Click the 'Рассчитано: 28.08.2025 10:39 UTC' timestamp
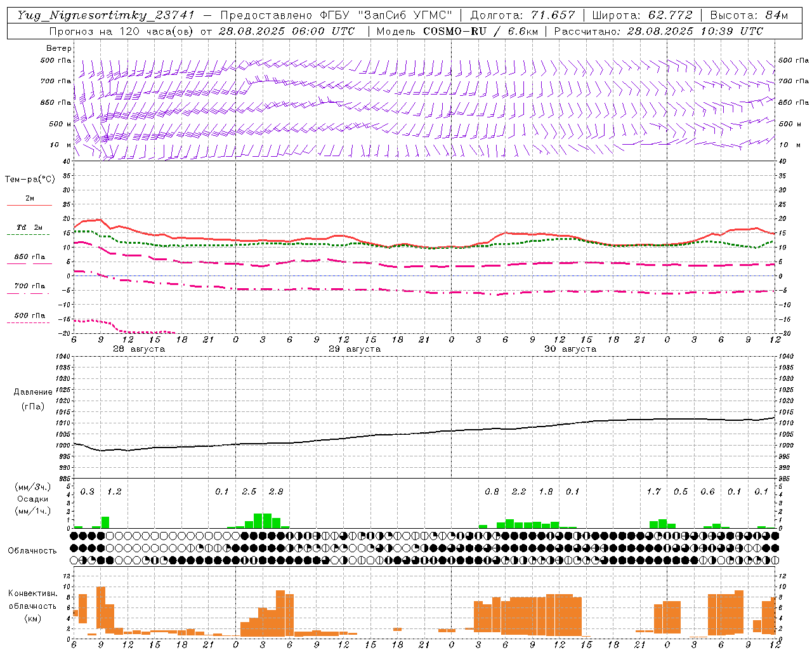The height and width of the screenshot is (650, 812). pyautogui.click(x=658, y=31)
